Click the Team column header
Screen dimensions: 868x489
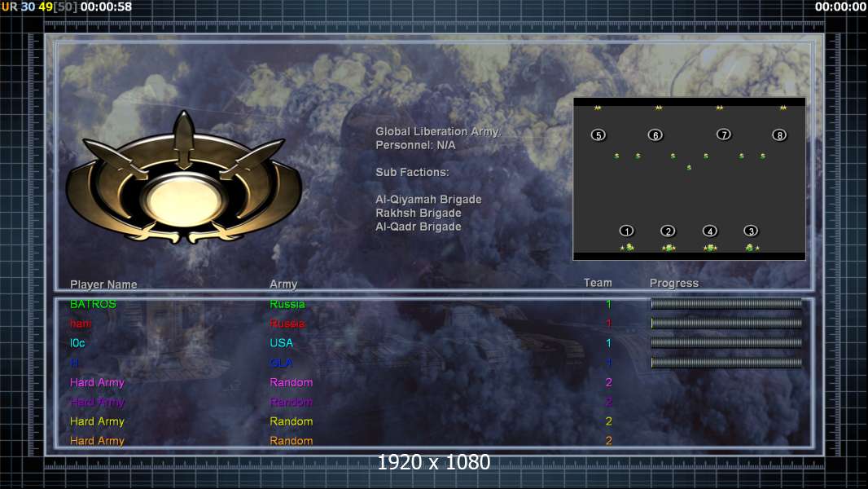(598, 283)
